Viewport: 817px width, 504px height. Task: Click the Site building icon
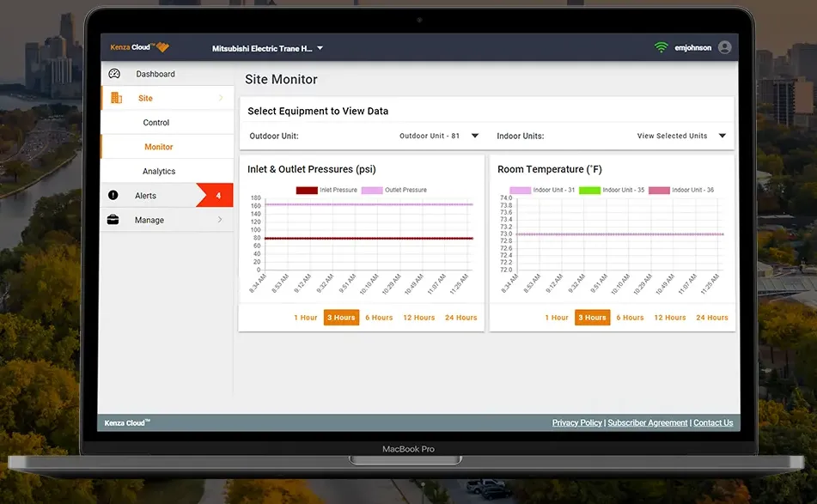(116, 98)
